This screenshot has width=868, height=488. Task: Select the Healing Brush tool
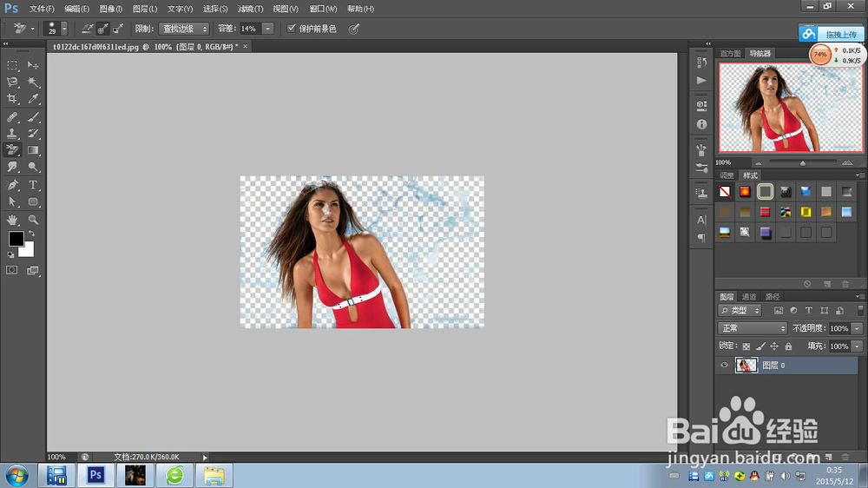[12, 117]
